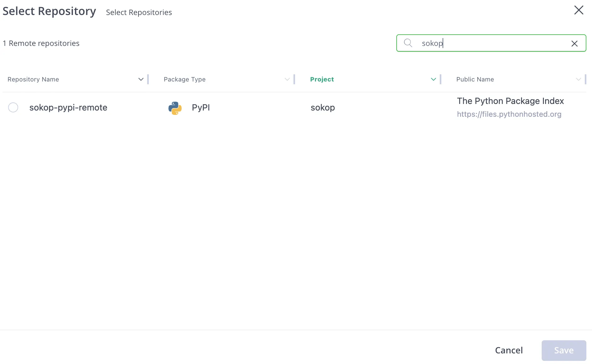
Task: Click the Python logo icon in the PyPI row
Action: click(x=175, y=108)
